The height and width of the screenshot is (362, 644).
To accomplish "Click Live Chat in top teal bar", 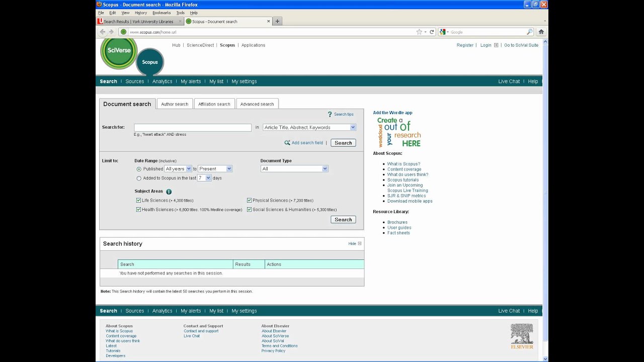I will point(509,81).
